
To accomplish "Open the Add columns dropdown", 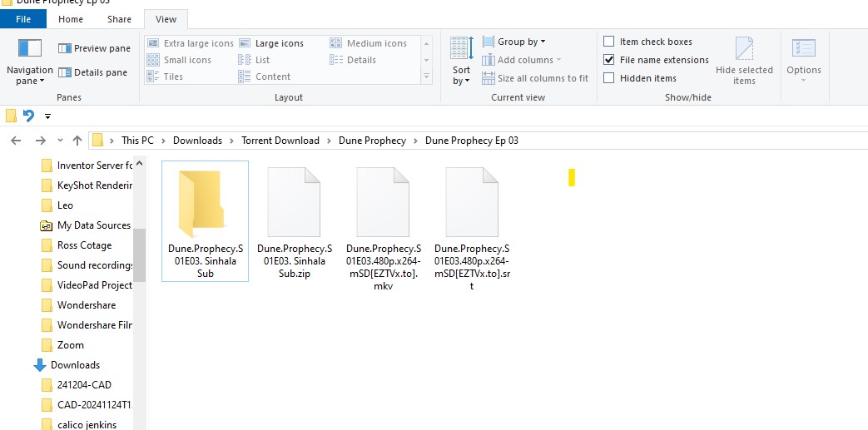I will pos(522,60).
